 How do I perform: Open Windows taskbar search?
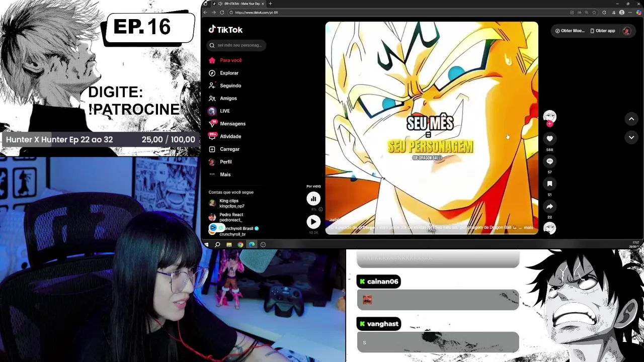[x=217, y=245]
